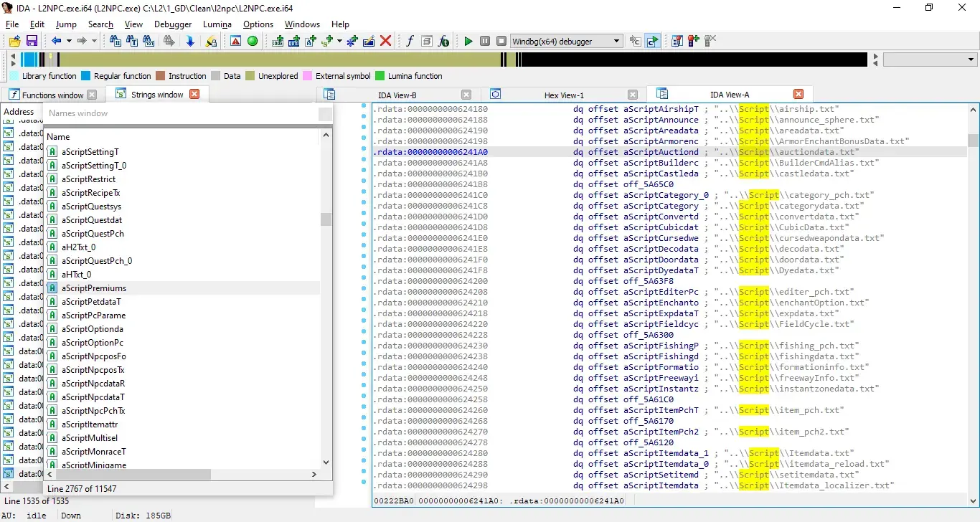Viewport: 980px width, 522px height.
Task: Jump back with the blue left arrow
Action: (56, 41)
